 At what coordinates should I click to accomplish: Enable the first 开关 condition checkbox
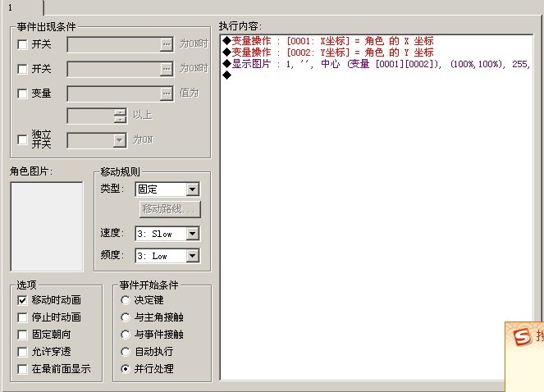(22, 44)
